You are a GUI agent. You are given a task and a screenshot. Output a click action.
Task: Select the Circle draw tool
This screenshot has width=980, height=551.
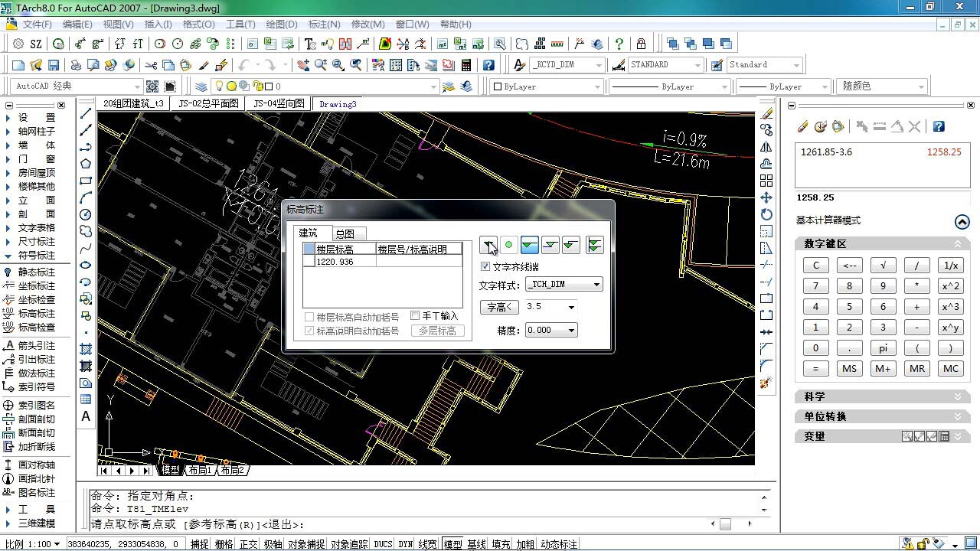[86, 214]
